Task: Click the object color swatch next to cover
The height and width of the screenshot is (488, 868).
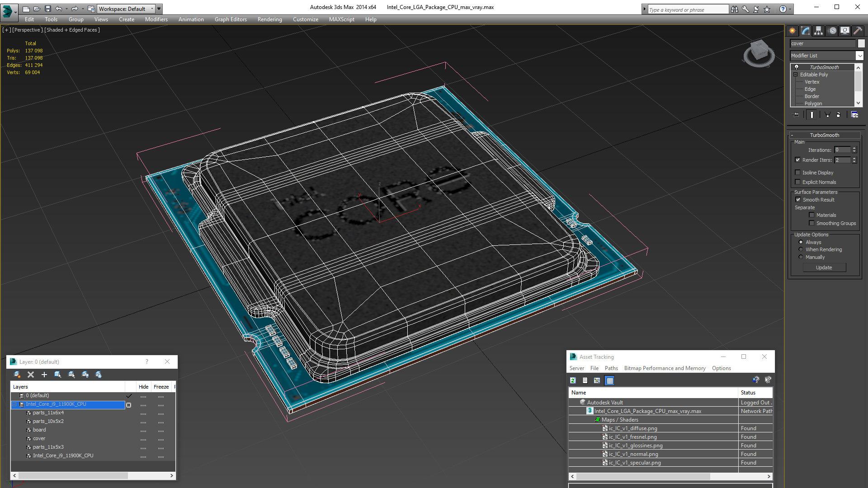Action: coord(861,43)
